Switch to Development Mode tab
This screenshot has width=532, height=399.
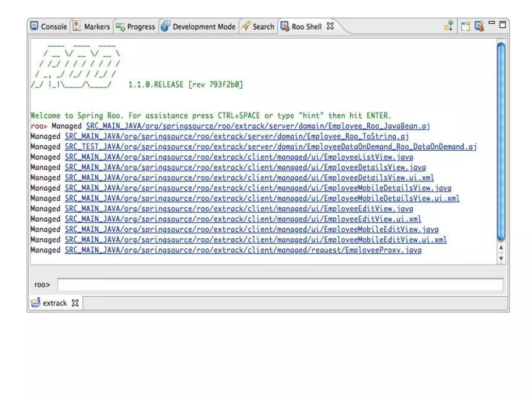click(198, 26)
